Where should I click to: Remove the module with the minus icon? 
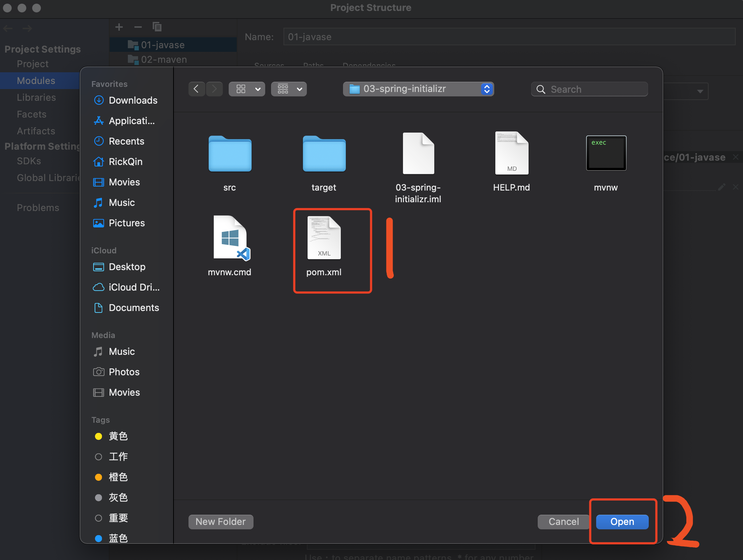(138, 27)
